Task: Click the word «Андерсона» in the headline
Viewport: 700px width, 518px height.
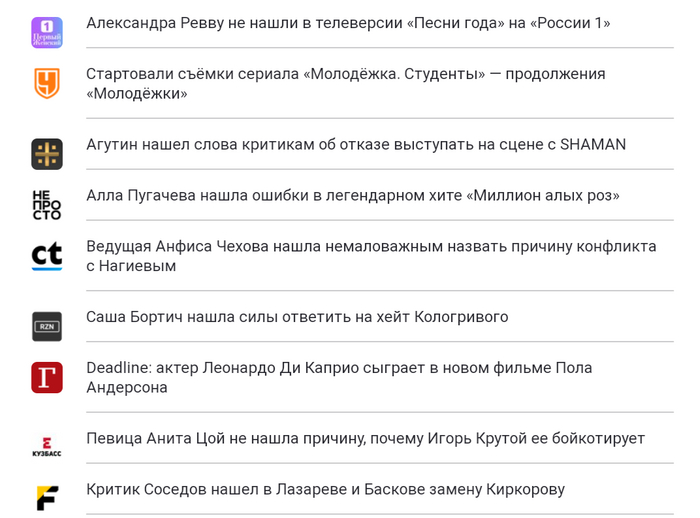Action: click(x=126, y=387)
